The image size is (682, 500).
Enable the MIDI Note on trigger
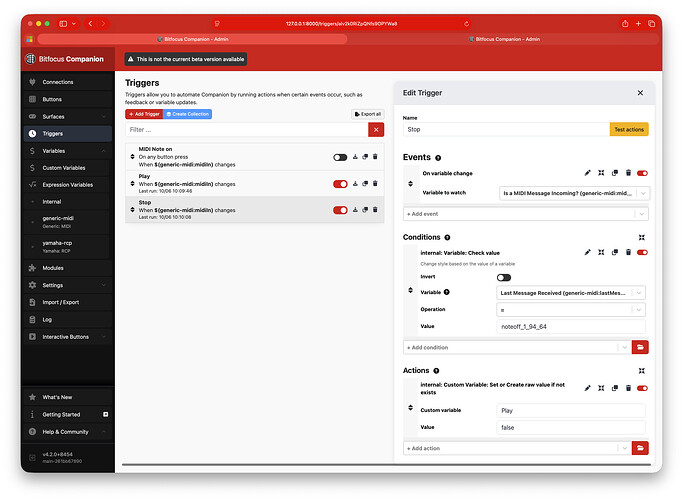[340, 157]
